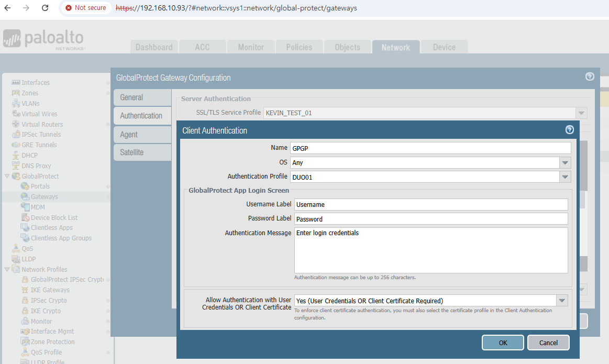
Task: Click the DHCP icon in sidebar
Action: [x=16, y=155]
